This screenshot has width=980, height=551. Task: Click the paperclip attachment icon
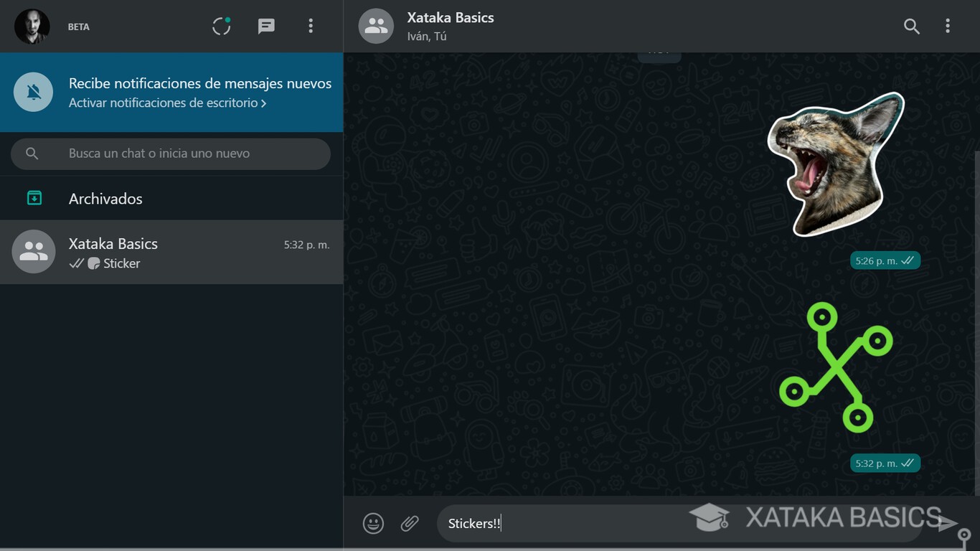click(x=410, y=523)
